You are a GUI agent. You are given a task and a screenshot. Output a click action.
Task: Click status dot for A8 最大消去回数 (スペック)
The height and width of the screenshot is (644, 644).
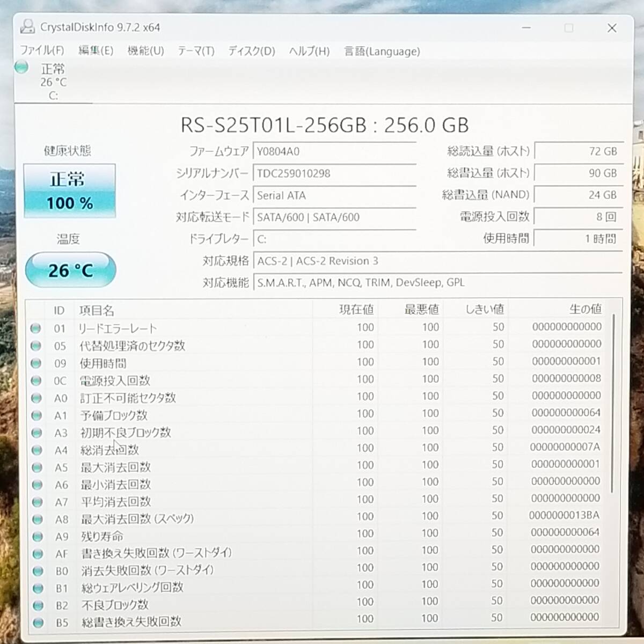pyautogui.click(x=37, y=519)
